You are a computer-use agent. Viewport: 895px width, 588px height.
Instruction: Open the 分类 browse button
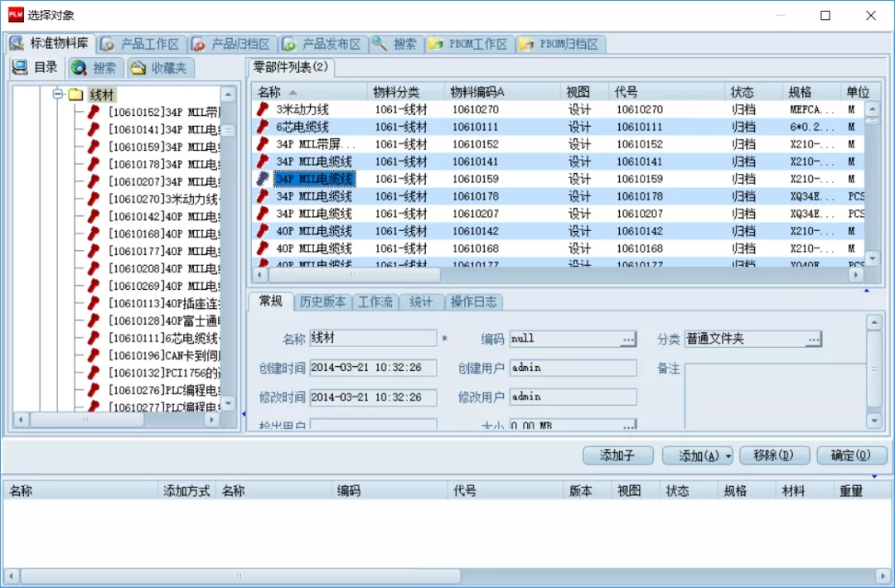pyautogui.click(x=814, y=339)
